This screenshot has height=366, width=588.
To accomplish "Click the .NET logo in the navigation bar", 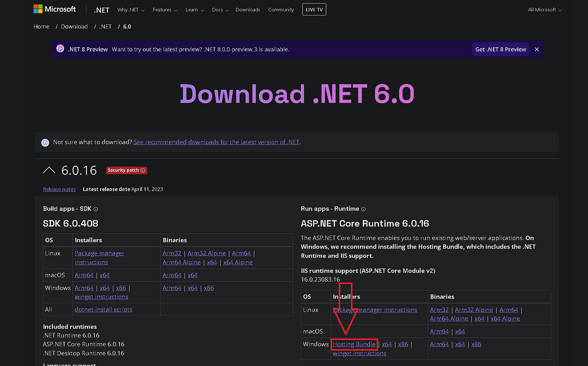I will tap(101, 10).
